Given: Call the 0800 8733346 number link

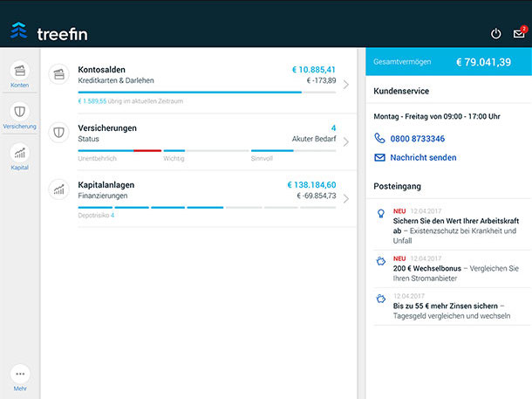Looking at the screenshot, I should pyautogui.click(x=419, y=139).
